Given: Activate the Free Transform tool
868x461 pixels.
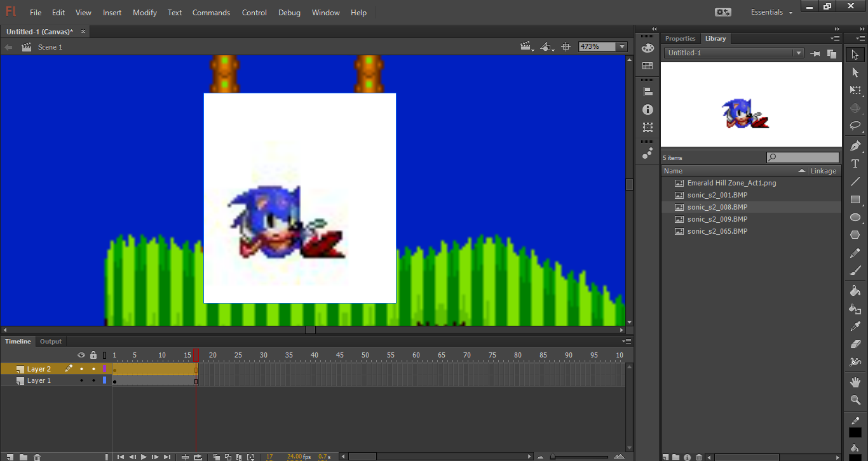Looking at the screenshot, I should [855, 90].
